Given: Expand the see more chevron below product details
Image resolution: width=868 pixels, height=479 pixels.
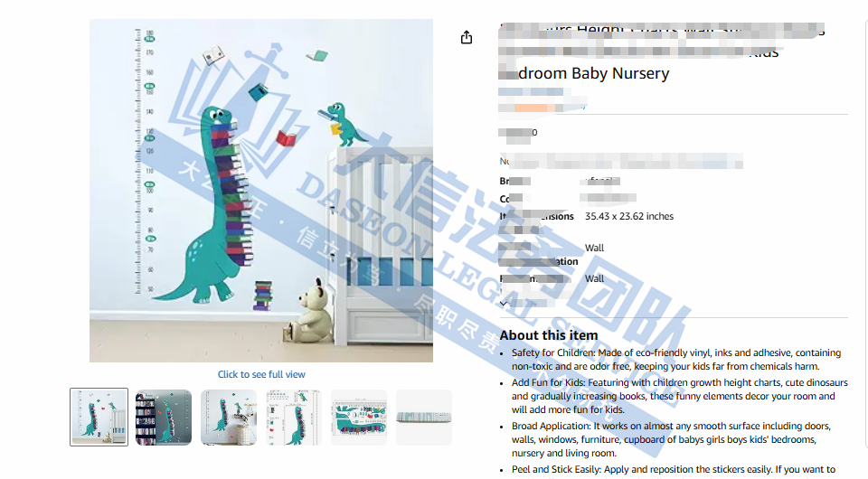Looking at the screenshot, I should [x=504, y=303].
